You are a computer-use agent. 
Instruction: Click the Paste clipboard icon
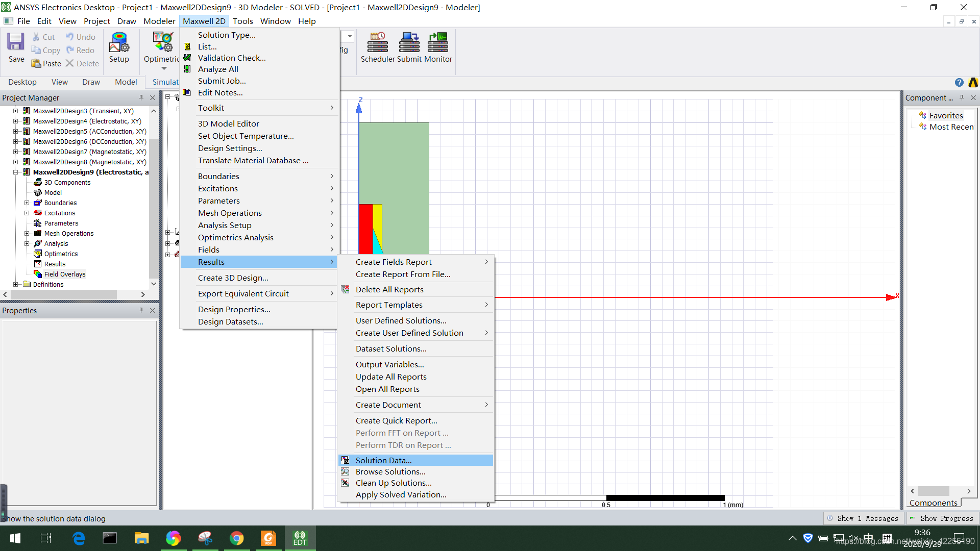pos(36,63)
